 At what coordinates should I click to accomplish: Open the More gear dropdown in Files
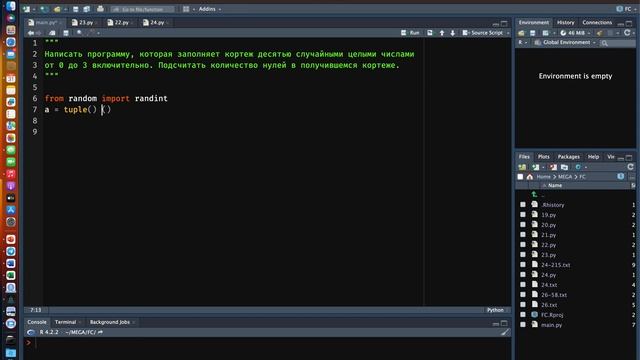581,167
